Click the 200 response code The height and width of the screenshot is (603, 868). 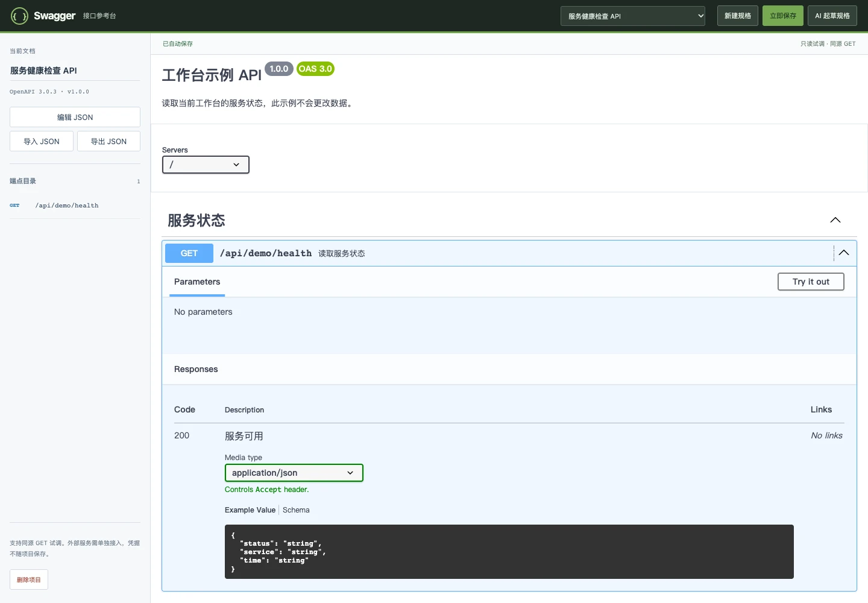181,435
